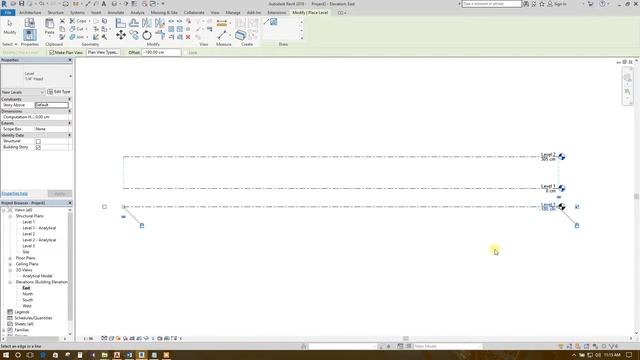Open the Structure ribbon tab
Screen dimensions: 640x360
pos(56,13)
